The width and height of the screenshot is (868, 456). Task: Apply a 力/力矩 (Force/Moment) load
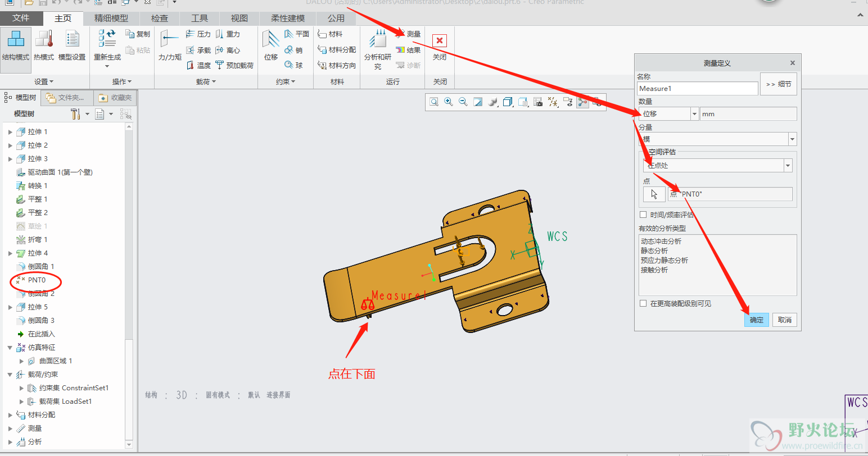170,46
